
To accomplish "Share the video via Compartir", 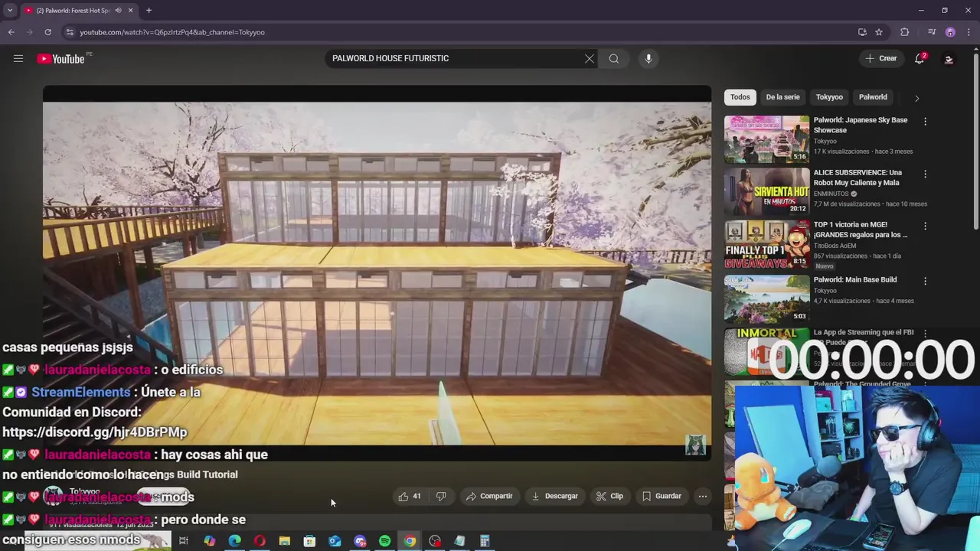I will click(x=489, y=496).
